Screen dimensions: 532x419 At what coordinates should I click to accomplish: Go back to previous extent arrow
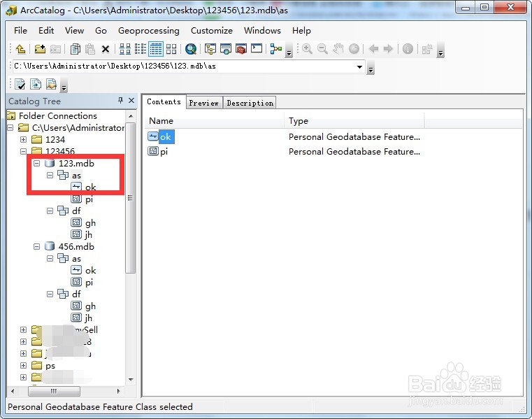373,49
